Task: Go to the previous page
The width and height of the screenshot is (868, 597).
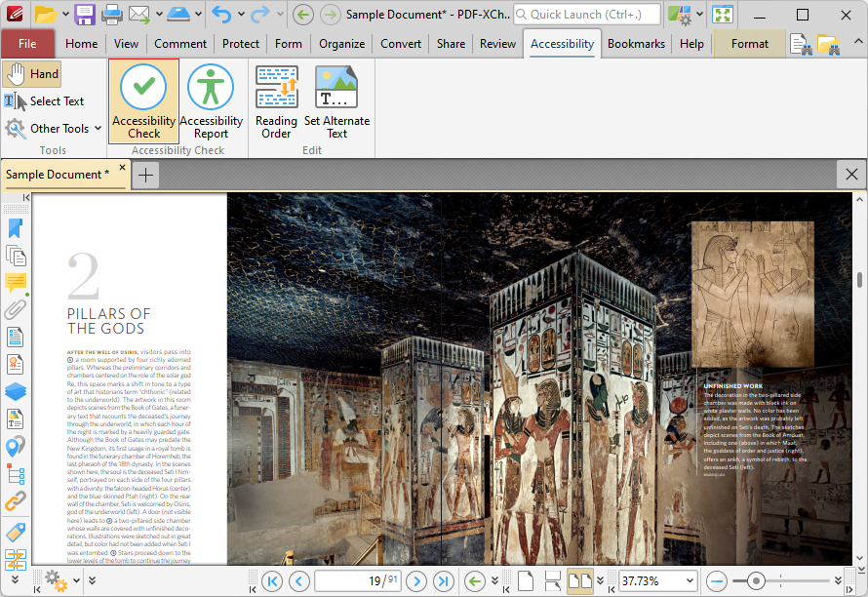Action: pos(299,581)
